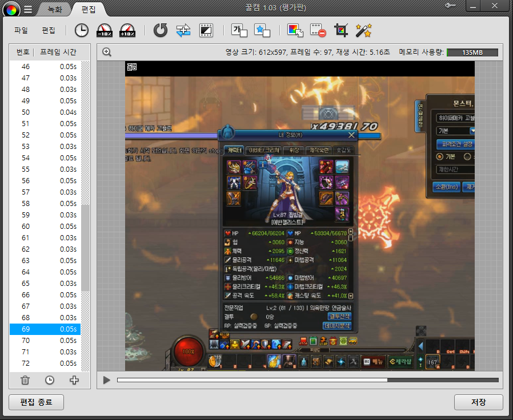
Task: Select frame row 49
Action: click(x=45, y=101)
